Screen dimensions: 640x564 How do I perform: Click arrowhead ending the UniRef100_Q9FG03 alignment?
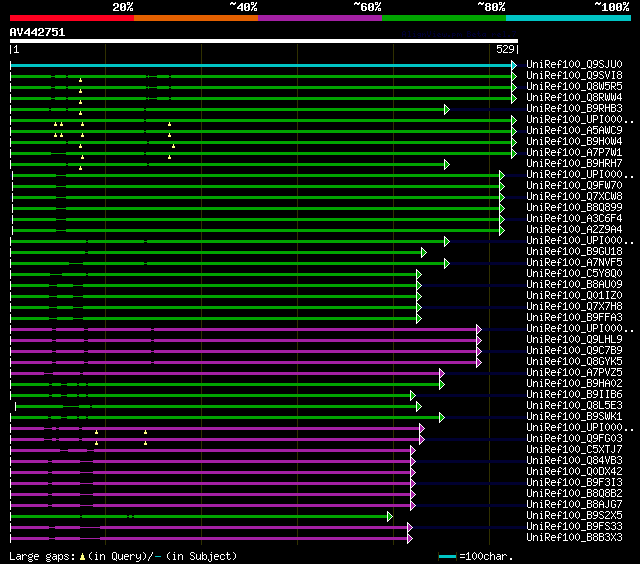422,440
